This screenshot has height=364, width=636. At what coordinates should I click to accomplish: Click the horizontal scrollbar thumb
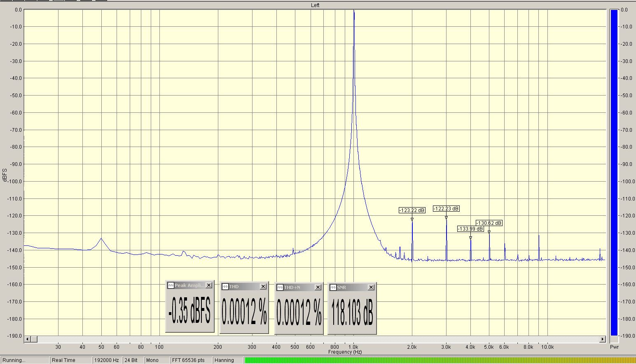[34, 339]
